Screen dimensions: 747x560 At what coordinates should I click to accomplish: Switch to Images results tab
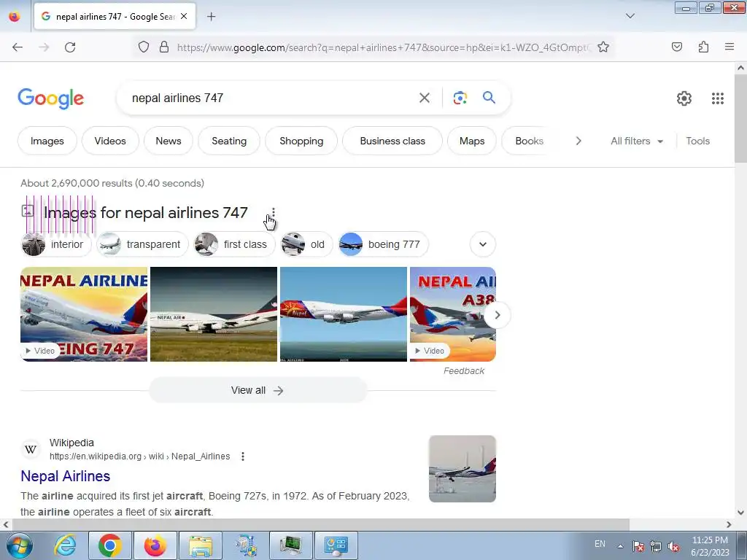coord(47,141)
